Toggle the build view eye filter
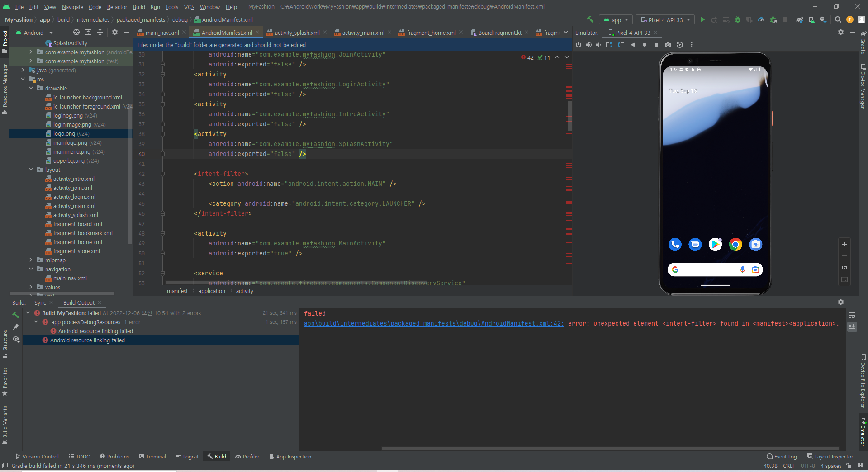This screenshot has width=868, height=472. pos(16,339)
